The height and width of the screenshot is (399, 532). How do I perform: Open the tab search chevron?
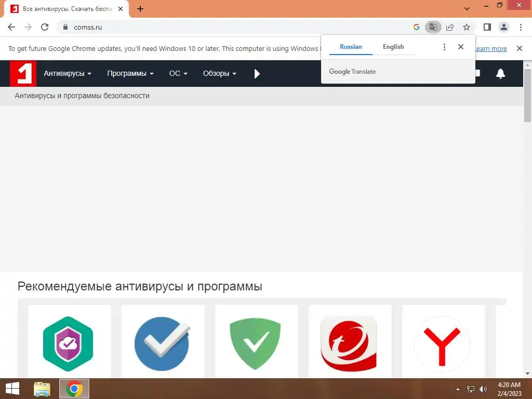[467, 9]
